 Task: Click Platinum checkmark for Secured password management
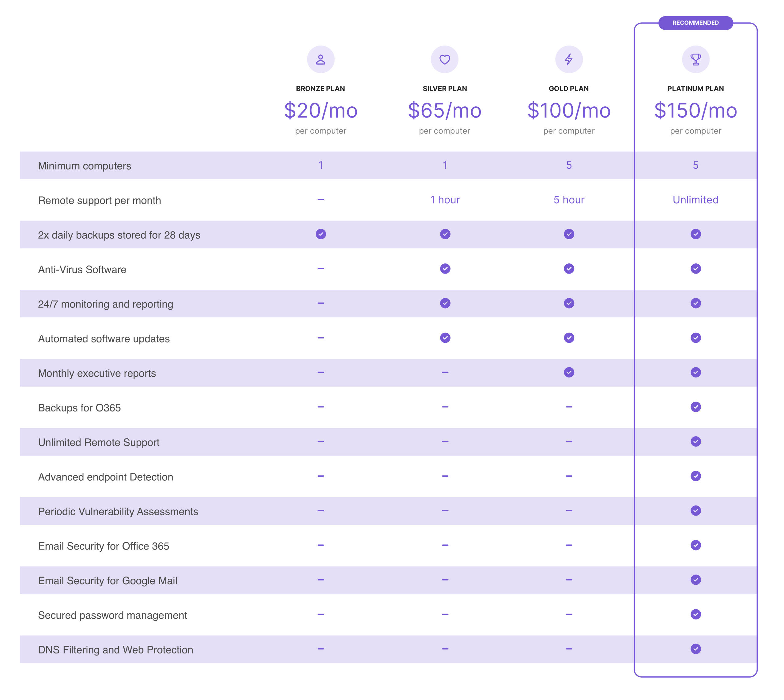[x=695, y=614]
